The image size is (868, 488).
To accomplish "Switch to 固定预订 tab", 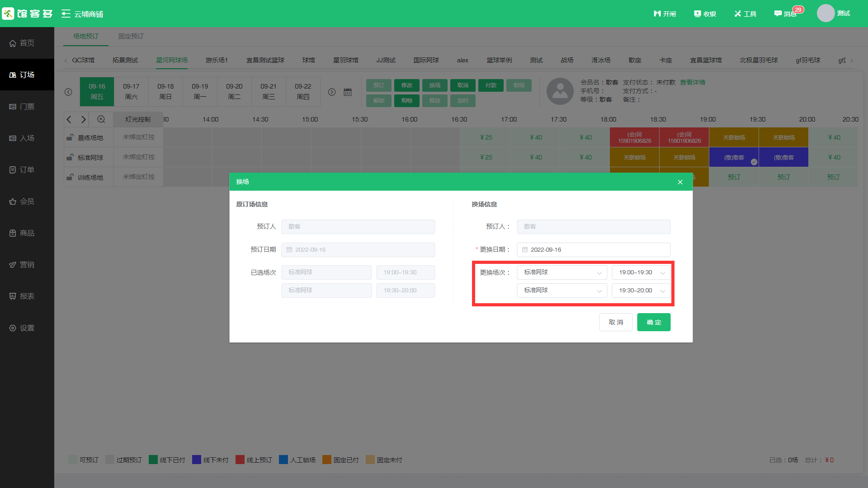I will tap(131, 36).
